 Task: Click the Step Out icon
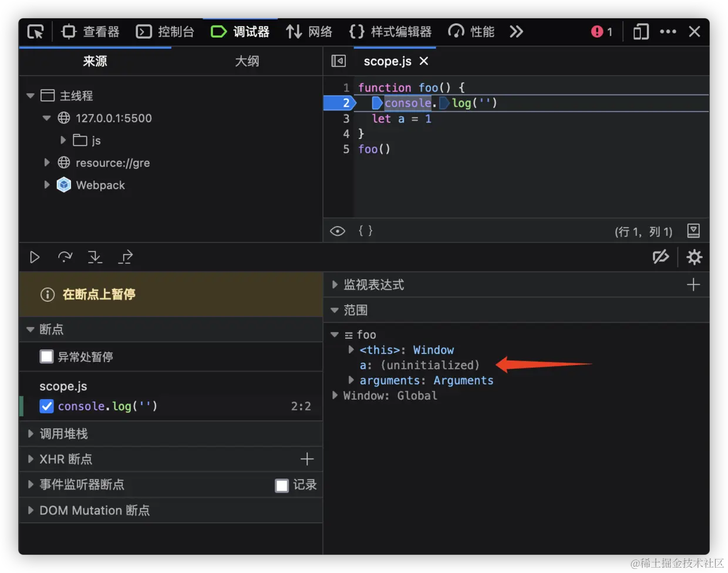click(x=126, y=257)
